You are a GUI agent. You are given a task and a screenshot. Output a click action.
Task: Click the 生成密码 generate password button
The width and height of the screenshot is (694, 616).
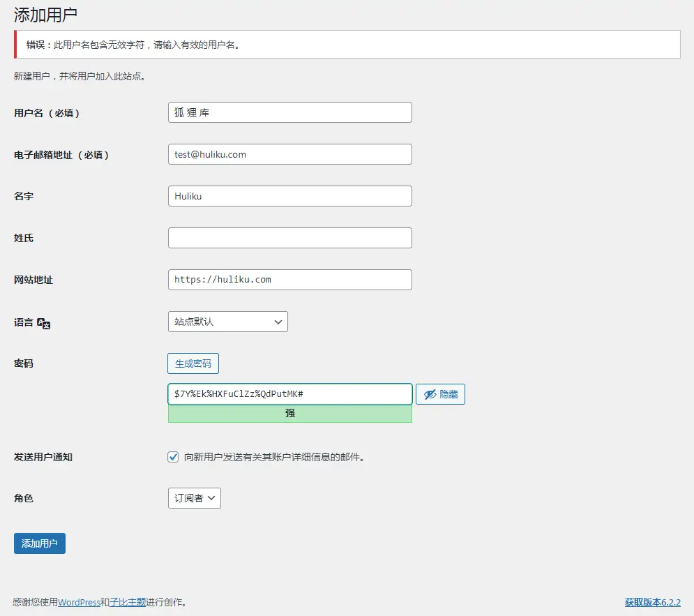(193, 363)
